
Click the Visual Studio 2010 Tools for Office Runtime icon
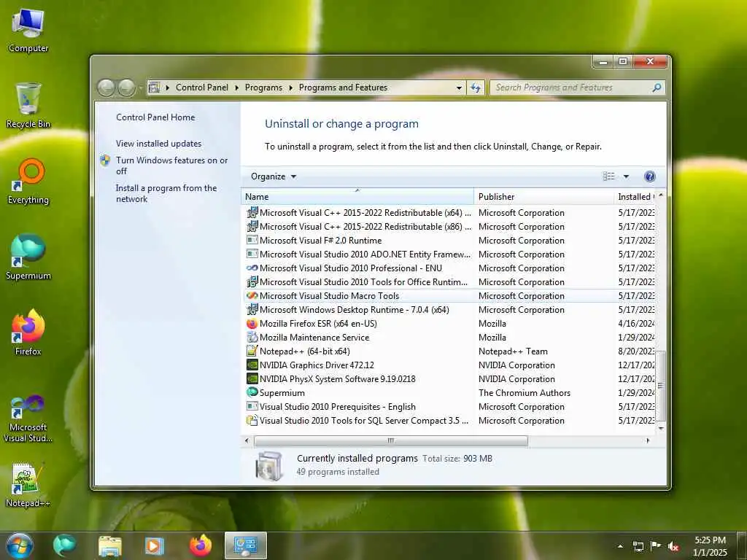click(252, 282)
